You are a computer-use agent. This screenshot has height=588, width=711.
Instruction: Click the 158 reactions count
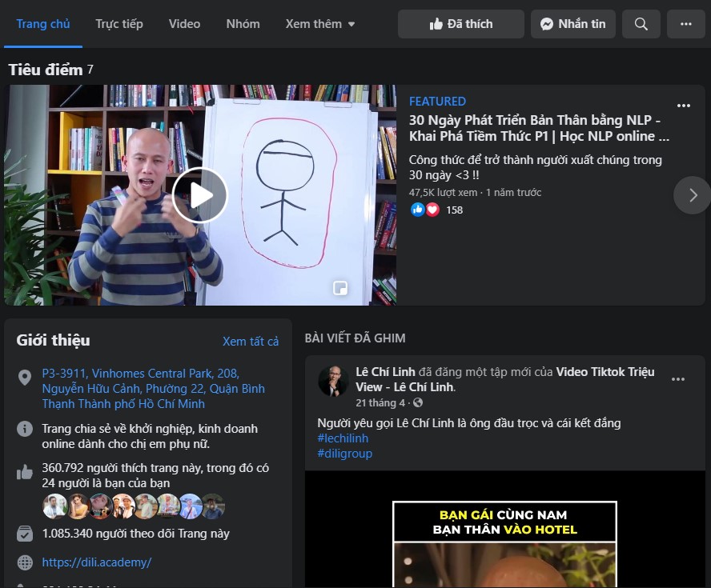tap(454, 210)
